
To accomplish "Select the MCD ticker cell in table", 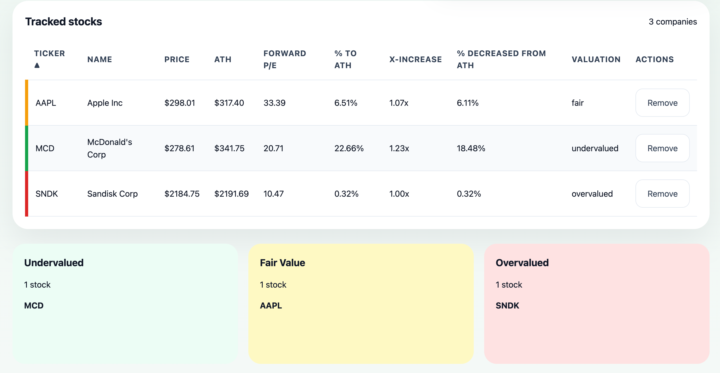I will (45, 148).
